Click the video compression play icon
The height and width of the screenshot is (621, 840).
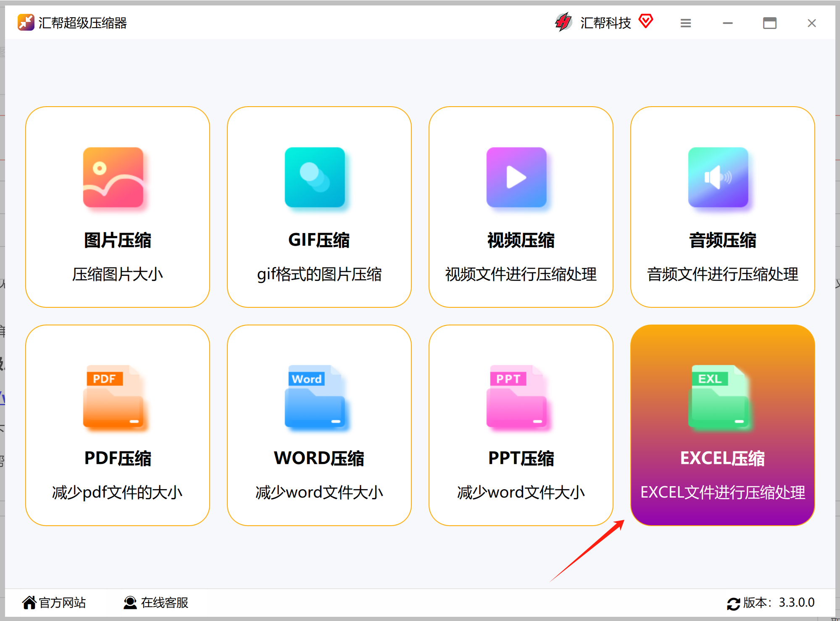coord(516,177)
